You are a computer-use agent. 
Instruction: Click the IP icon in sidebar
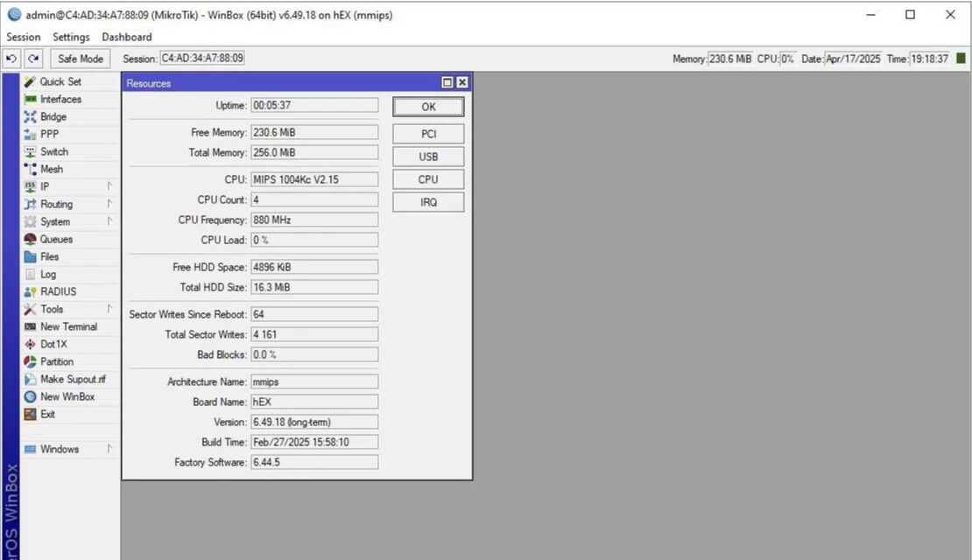coord(30,186)
